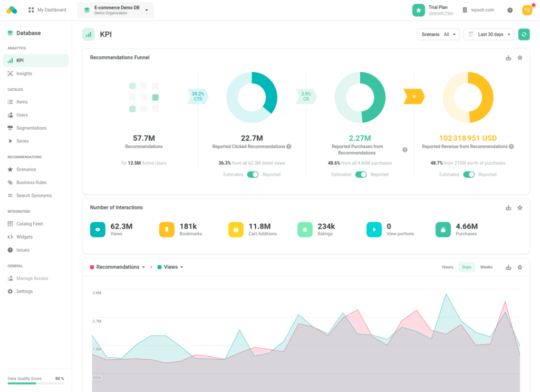Download the Number of Interactions card
The width and height of the screenshot is (540, 392).
point(508,208)
